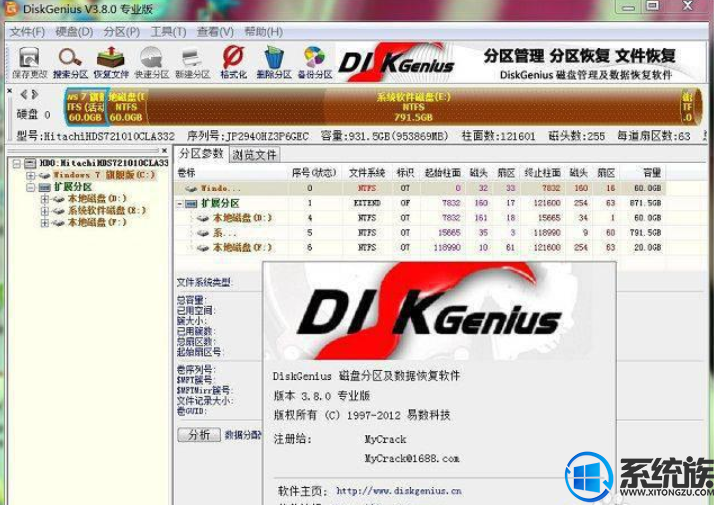Collapse the HD0 Hitachi disk tree node

[x=17, y=163]
